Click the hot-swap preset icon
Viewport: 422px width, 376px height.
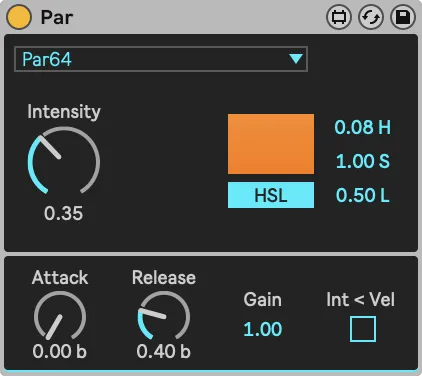(x=371, y=17)
